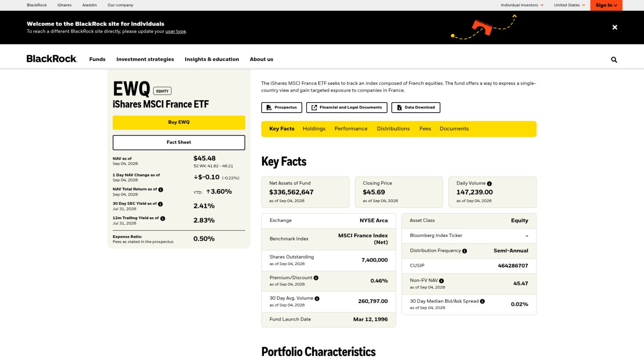Select Shares Outstanding value 7,400,000
The height and width of the screenshot is (362, 644).
375,260
